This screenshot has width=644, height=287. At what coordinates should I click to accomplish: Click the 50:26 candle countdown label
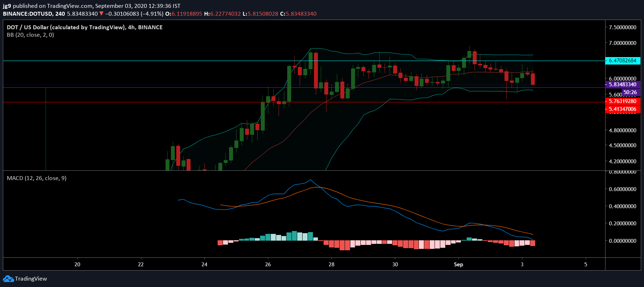[631, 92]
